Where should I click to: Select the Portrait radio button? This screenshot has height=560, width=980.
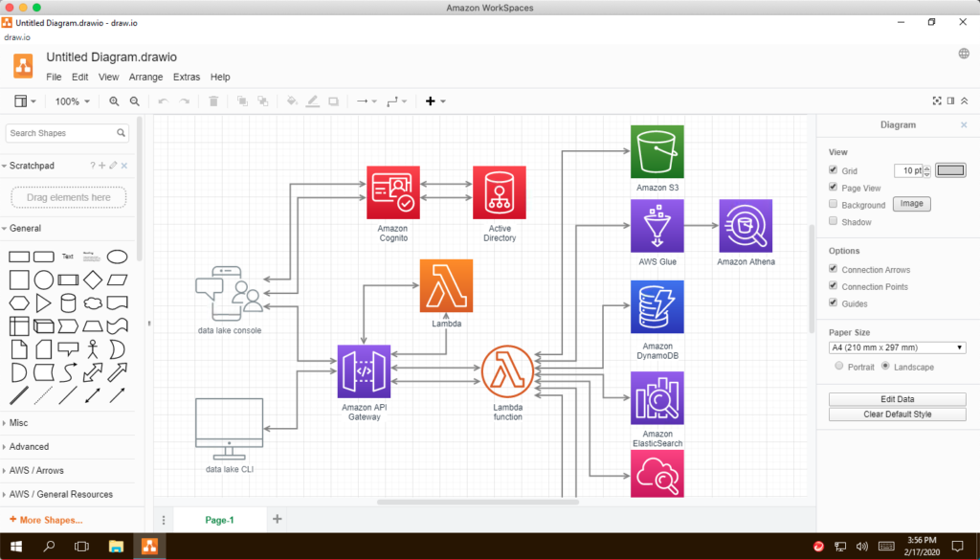839,367
